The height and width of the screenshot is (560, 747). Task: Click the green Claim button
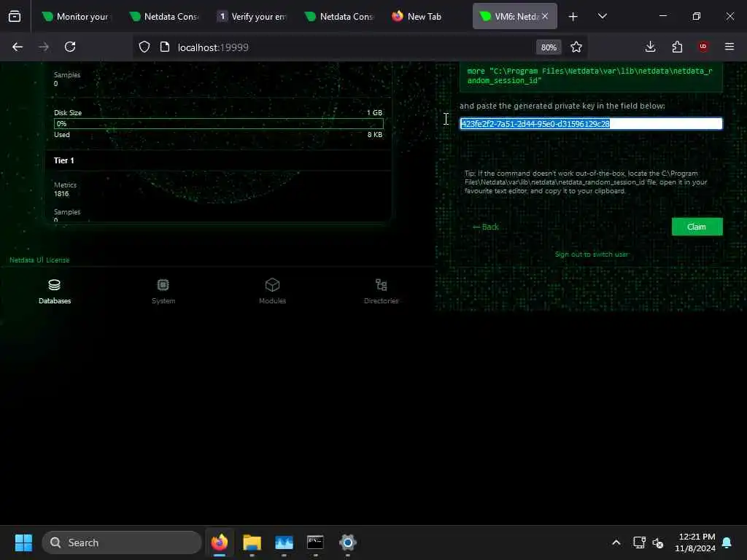tap(697, 227)
